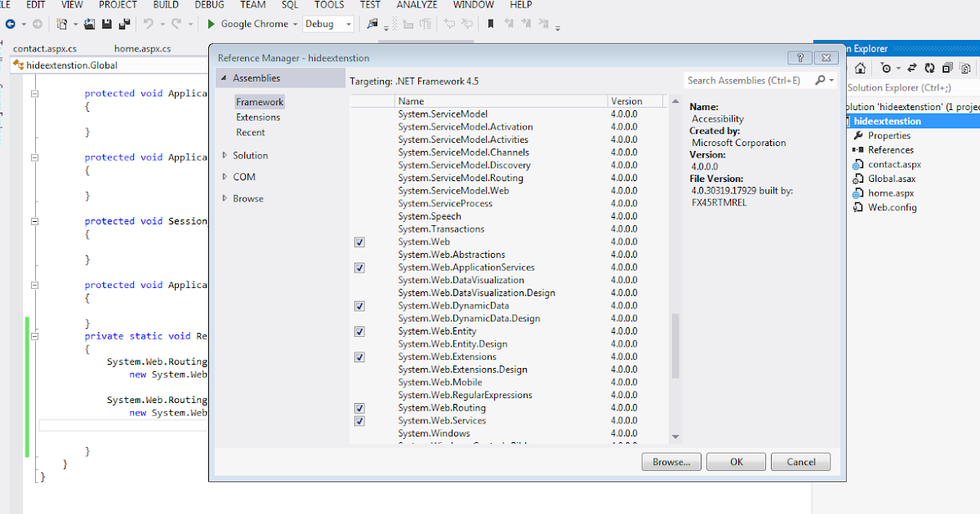Click the Refresh icon in Solution Explorer
Screen dimensions: 980x514
coord(929,69)
